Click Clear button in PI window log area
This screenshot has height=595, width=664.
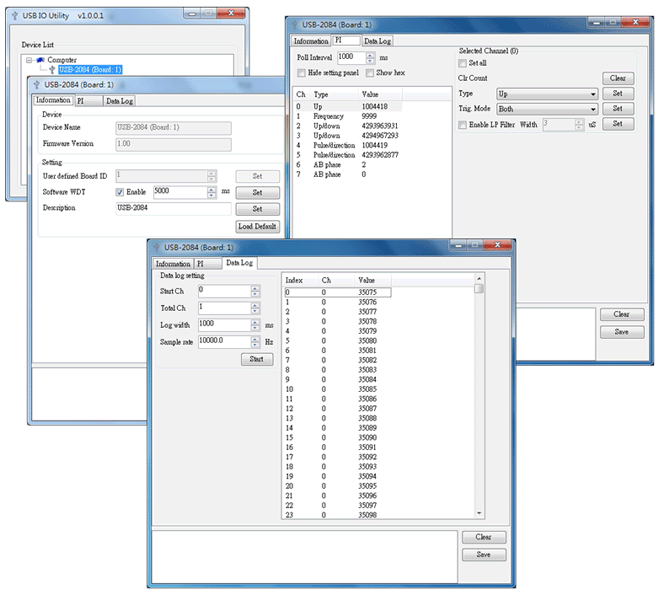pyautogui.click(x=622, y=315)
